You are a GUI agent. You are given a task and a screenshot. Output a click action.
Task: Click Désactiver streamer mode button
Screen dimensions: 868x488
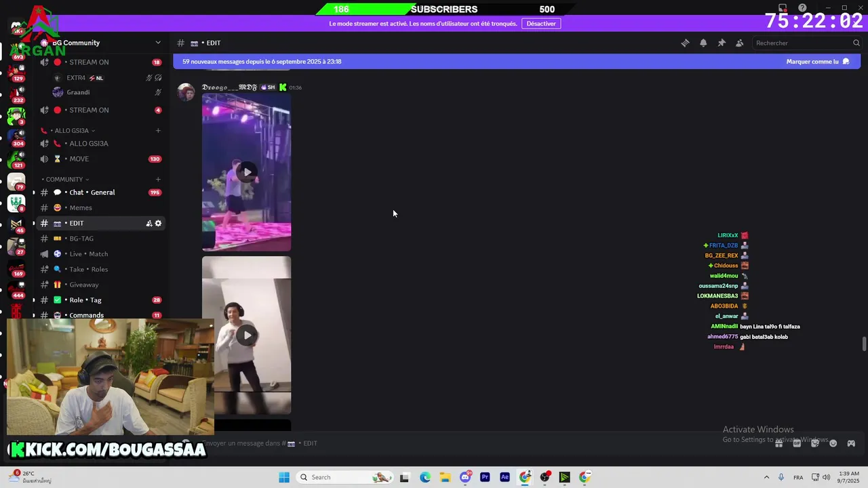pyautogui.click(x=541, y=24)
